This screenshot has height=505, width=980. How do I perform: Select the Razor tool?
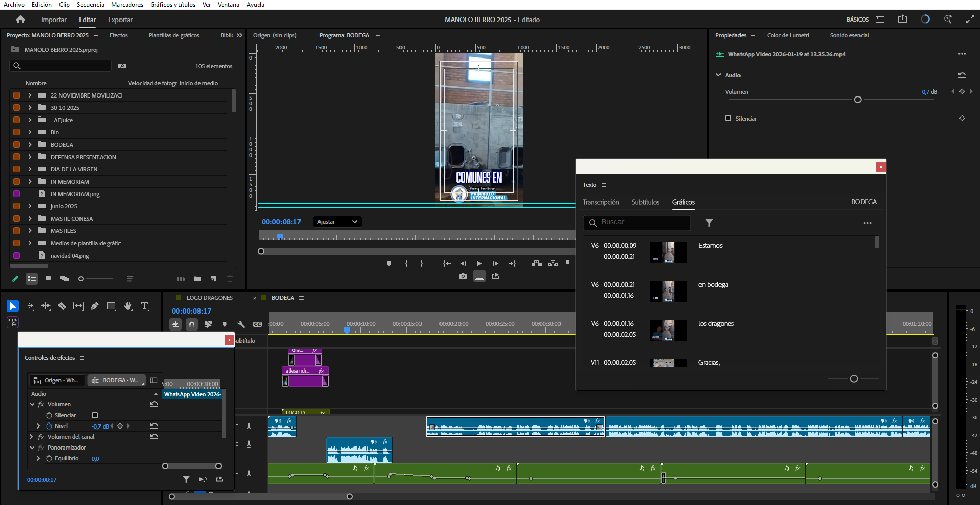pos(62,306)
